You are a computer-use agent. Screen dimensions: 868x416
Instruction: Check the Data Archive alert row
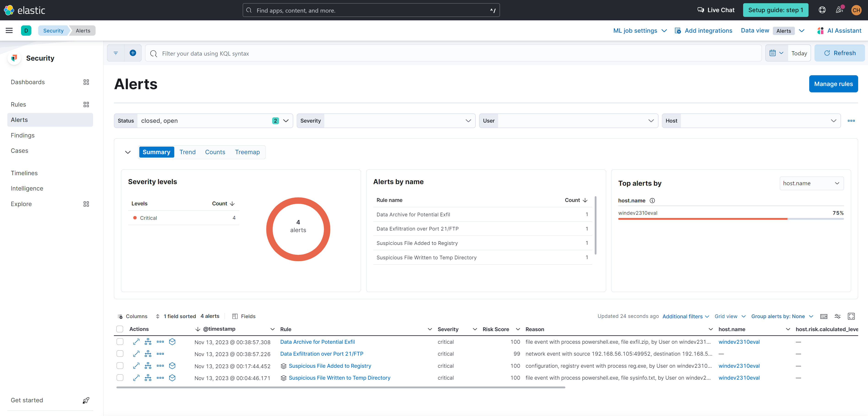pos(120,342)
